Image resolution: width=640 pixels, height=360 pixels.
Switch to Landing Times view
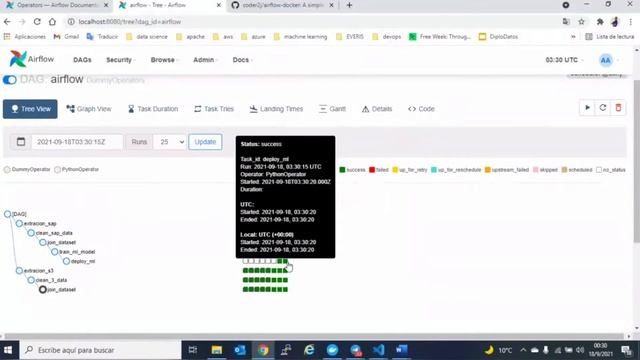pos(276,109)
